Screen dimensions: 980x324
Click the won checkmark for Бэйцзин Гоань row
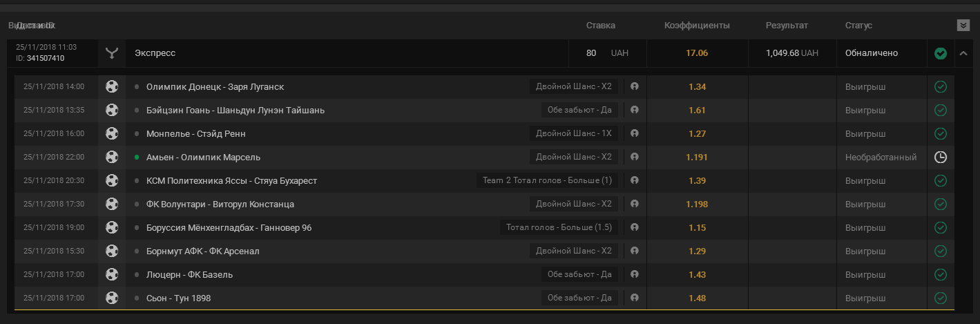[940, 111]
